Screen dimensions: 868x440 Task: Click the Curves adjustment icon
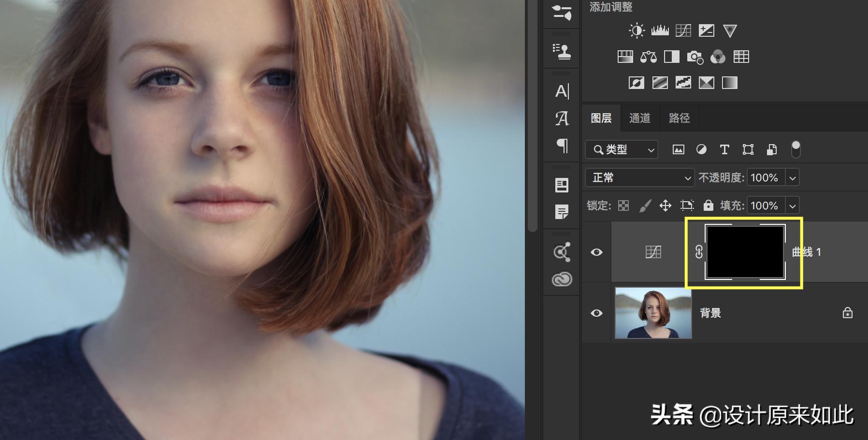683,31
